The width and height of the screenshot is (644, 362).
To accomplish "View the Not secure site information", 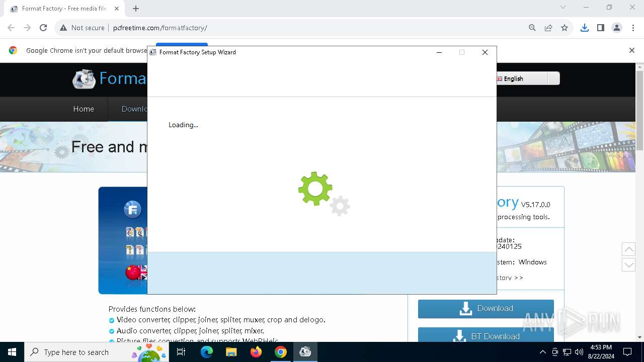I will pyautogui.click(x=82, y=28).
